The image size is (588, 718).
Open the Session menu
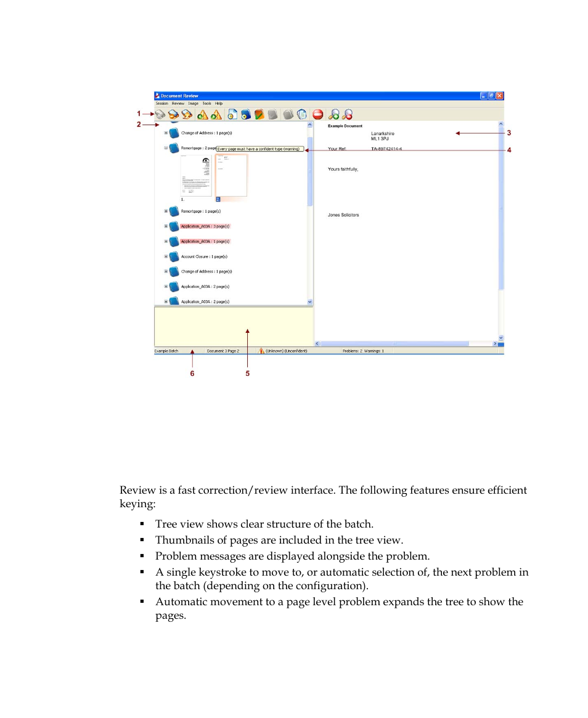[161, 104]
